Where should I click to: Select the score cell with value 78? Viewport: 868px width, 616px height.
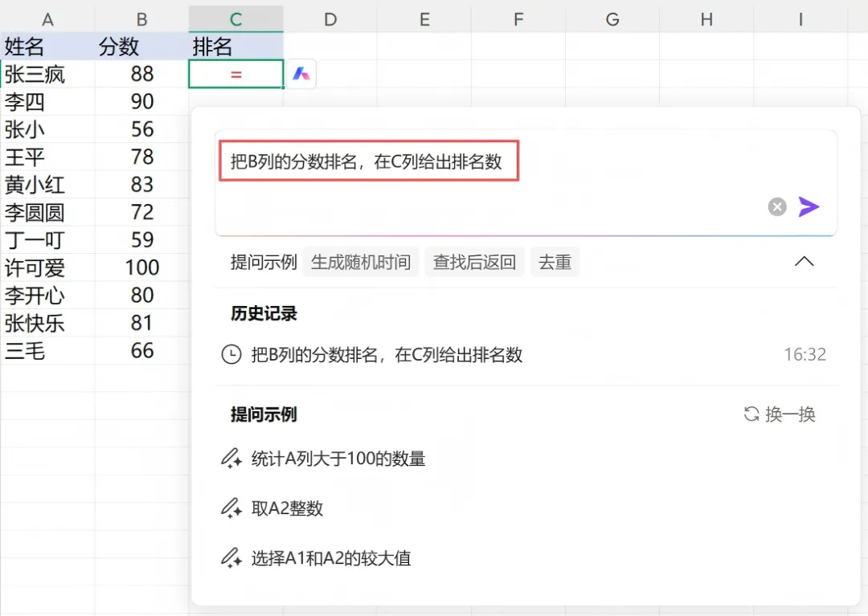[141, 157]
